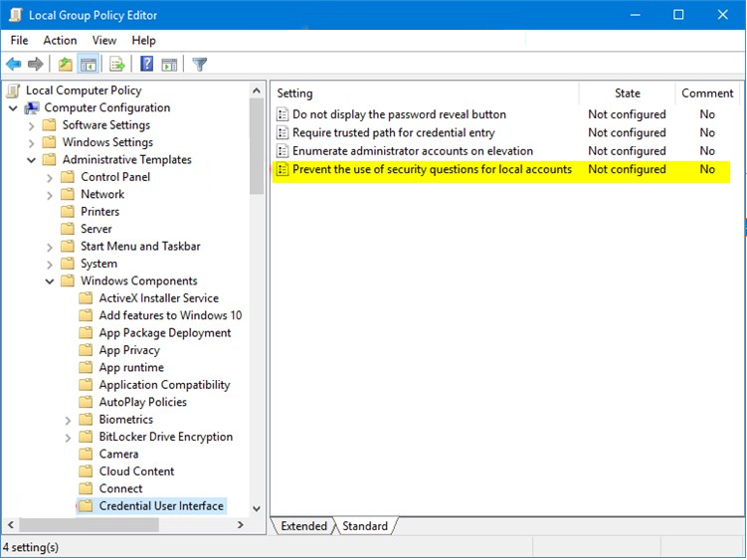Click the Computer Configuration computer icon

pyautogui.click(x=32, y=107)
